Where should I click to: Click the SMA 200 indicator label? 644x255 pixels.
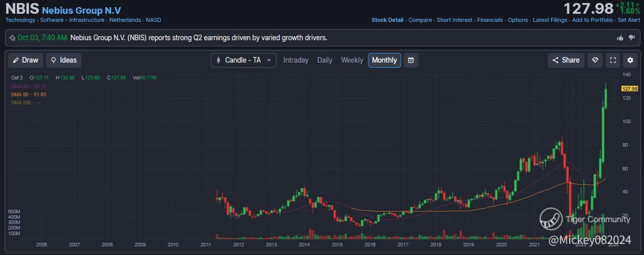tap(25, 103)
